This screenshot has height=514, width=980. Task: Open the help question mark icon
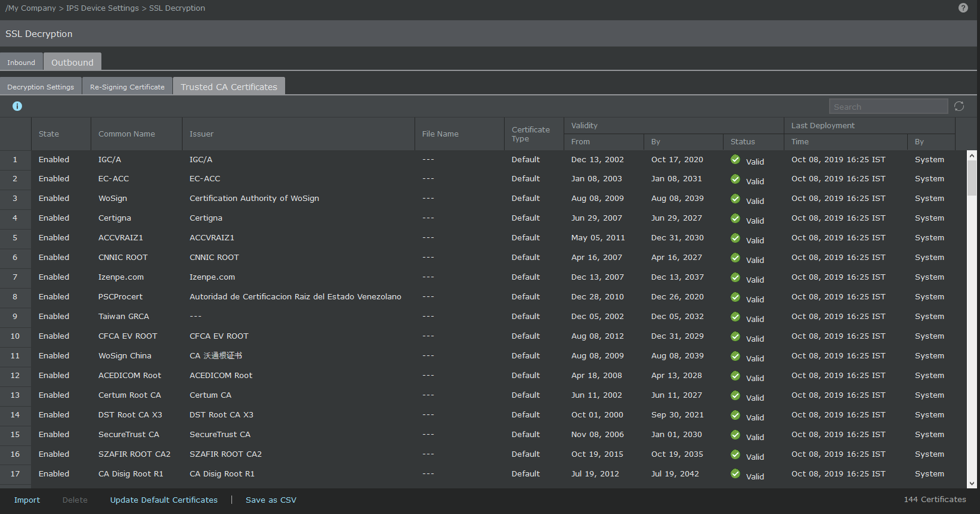[x=963, y=8]
